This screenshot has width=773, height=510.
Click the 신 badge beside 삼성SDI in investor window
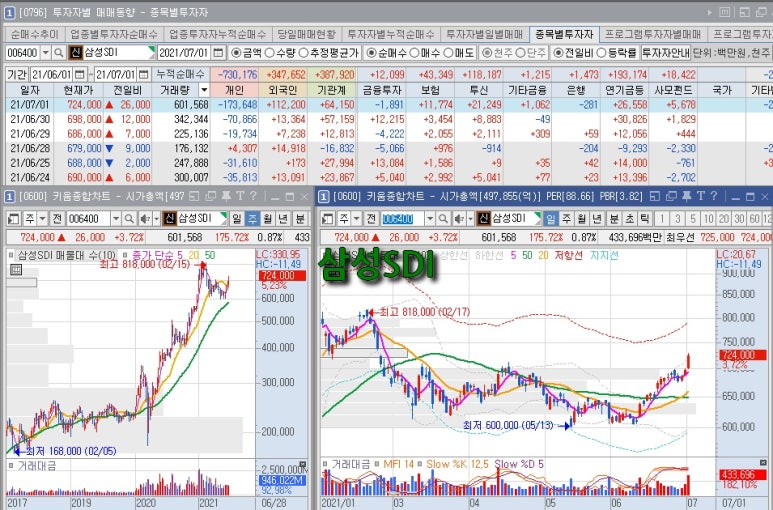[75, 52]
